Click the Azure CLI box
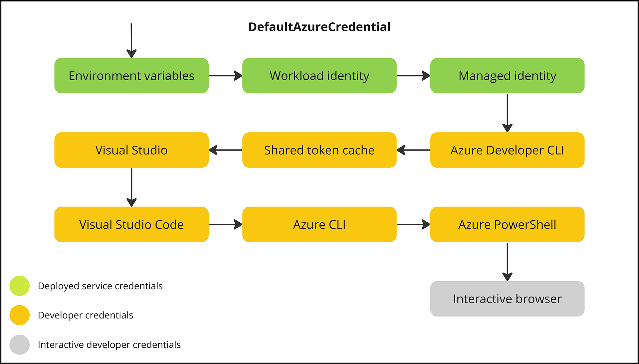The height and width of the screenshot is (364, 639). (x=319, y=224)
